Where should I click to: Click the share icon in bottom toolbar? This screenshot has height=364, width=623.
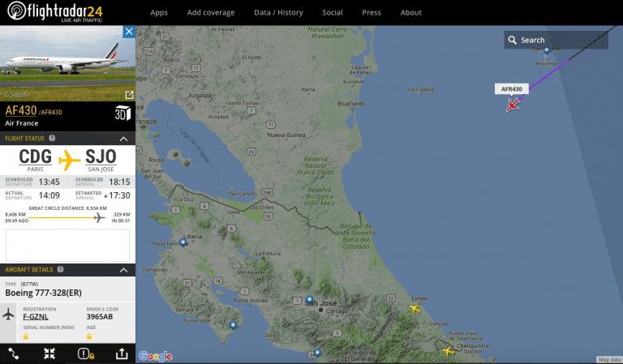click(x=121, y=353)
